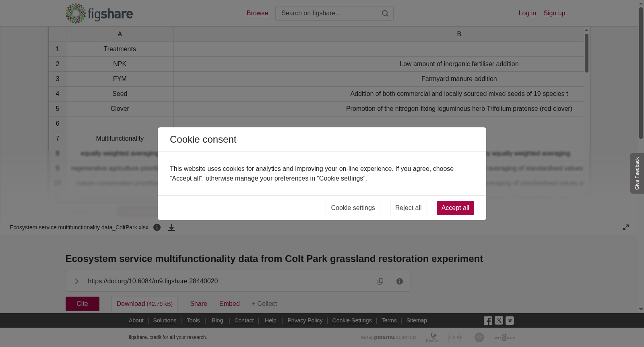This screenshot has height=347, width=644.
Task: Download the ColtPark.xlsx file via arrow icon
Action: (x=171, y=227)
